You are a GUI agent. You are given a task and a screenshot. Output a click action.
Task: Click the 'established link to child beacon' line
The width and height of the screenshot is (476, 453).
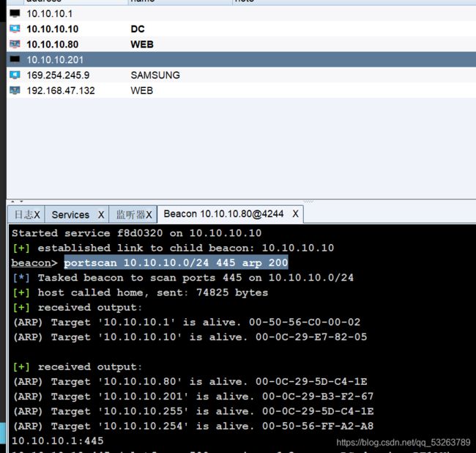pyautogui.click(x=173, y=248)
